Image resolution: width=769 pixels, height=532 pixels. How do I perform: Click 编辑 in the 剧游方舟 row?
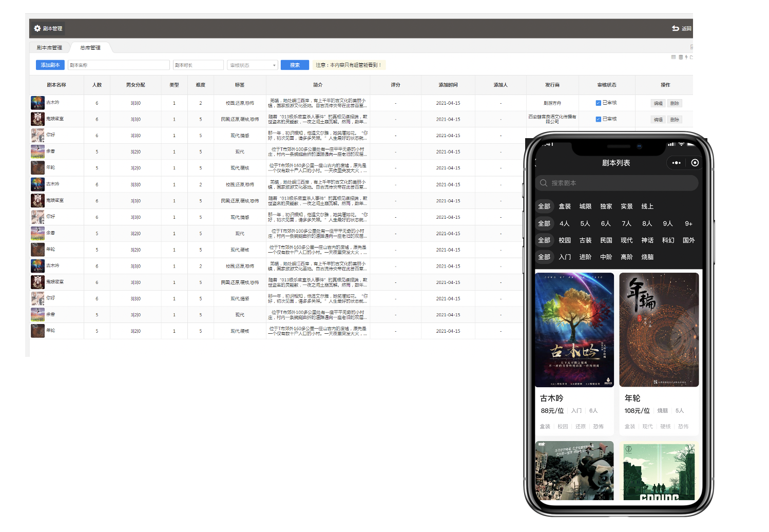(658, 103)
